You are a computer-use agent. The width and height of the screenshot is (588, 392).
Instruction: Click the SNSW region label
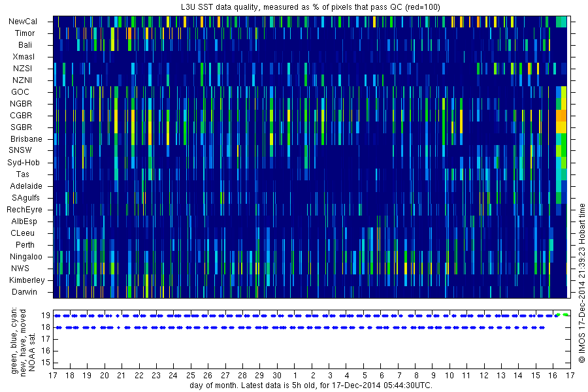tap(20, 150)
